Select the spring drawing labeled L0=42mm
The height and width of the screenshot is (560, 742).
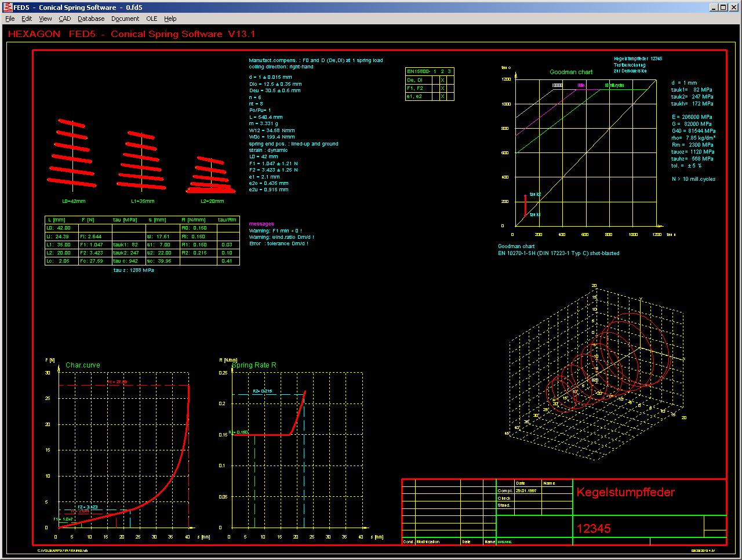72,154
